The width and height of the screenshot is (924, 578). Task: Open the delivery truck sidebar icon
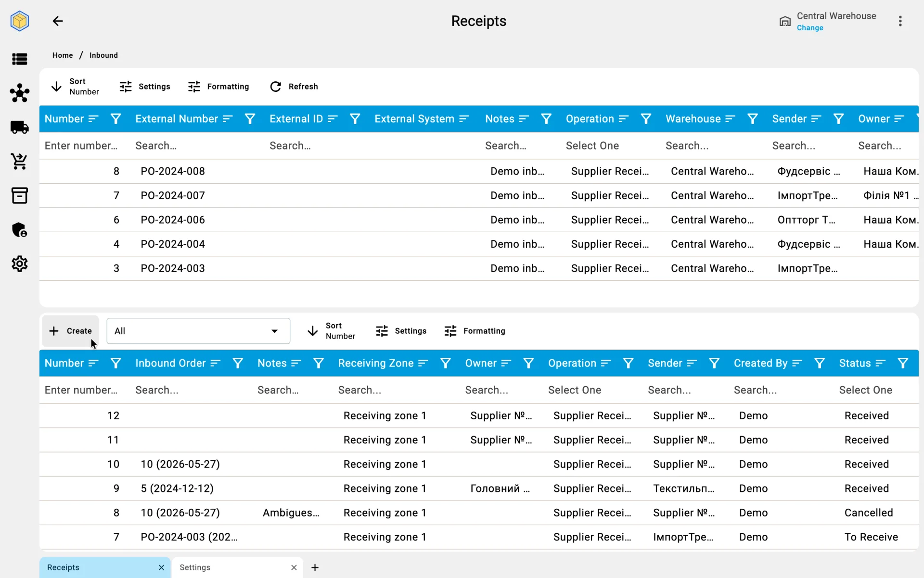click(20, 127)
